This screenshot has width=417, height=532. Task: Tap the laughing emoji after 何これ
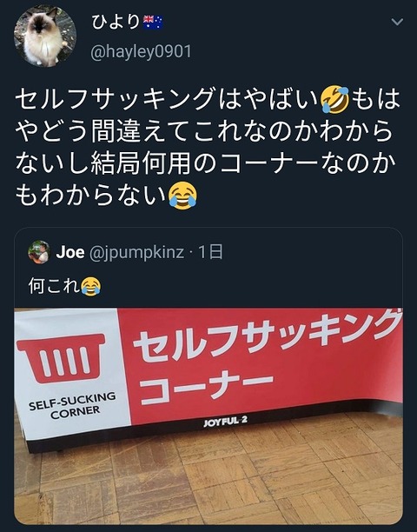click(90, 286)
